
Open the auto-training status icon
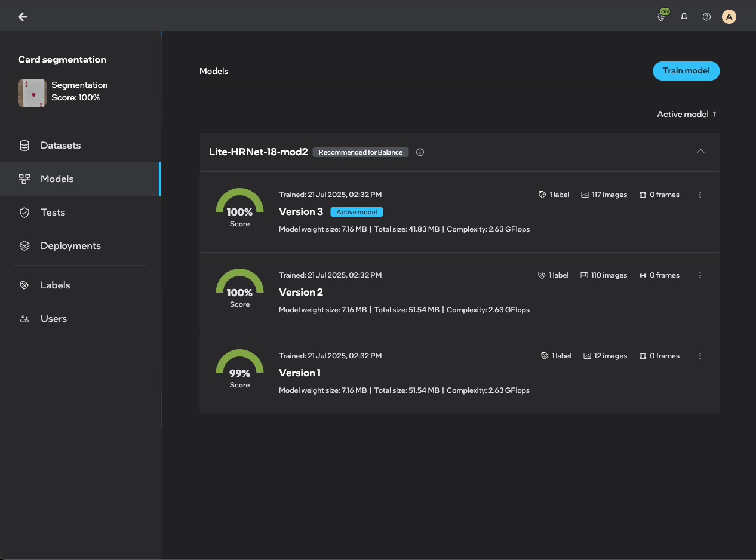[662, 17]
